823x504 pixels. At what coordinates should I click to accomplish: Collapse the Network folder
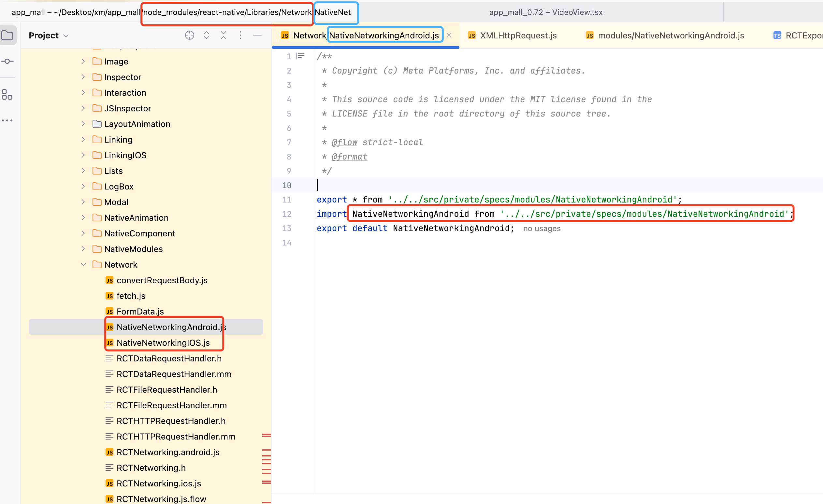83,265
